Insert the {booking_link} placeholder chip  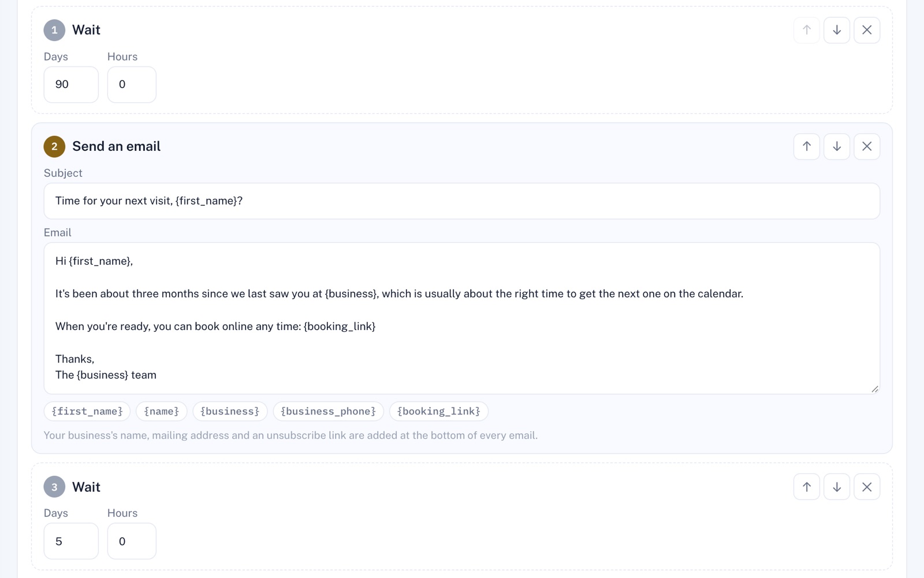(439, 411)
